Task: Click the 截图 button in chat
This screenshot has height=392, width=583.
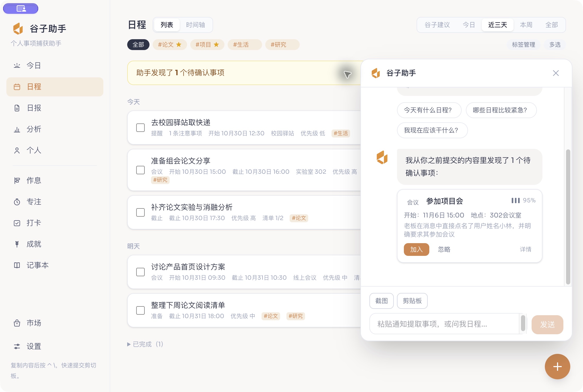Action: pos(382,301)
